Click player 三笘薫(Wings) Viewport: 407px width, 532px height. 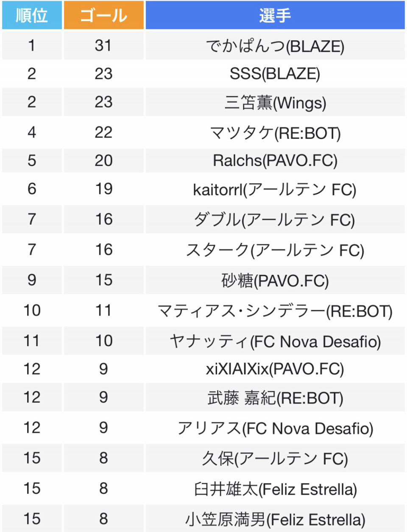(275, 102)
